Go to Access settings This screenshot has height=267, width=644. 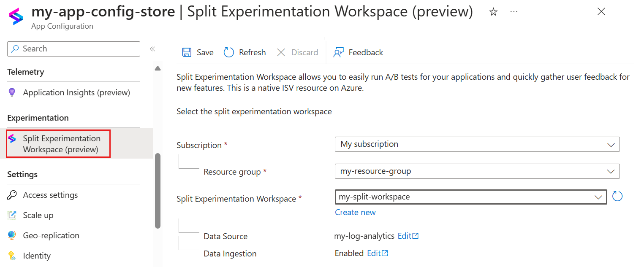pos(50,195)
